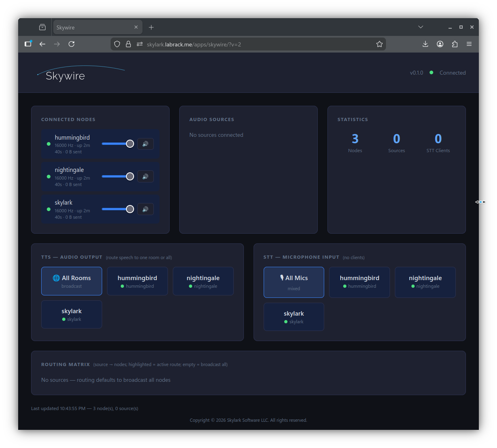Viewport: 497px width, 448px height.
Task: Open the list-all-tabs chevron dropdown
Action: [x=421, y=27]
